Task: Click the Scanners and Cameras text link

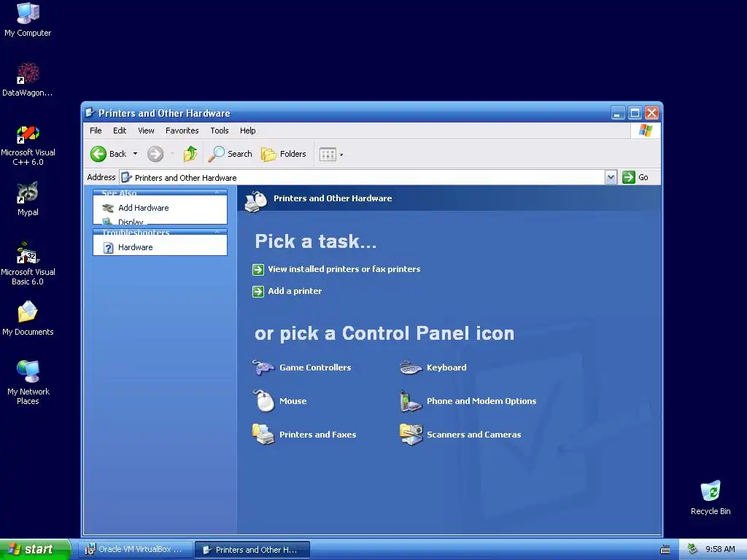Action: click(x=474, y=435)
